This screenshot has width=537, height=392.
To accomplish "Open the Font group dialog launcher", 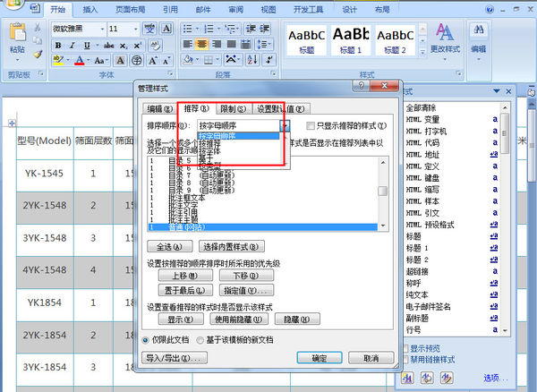I will [x=170, y=73].
